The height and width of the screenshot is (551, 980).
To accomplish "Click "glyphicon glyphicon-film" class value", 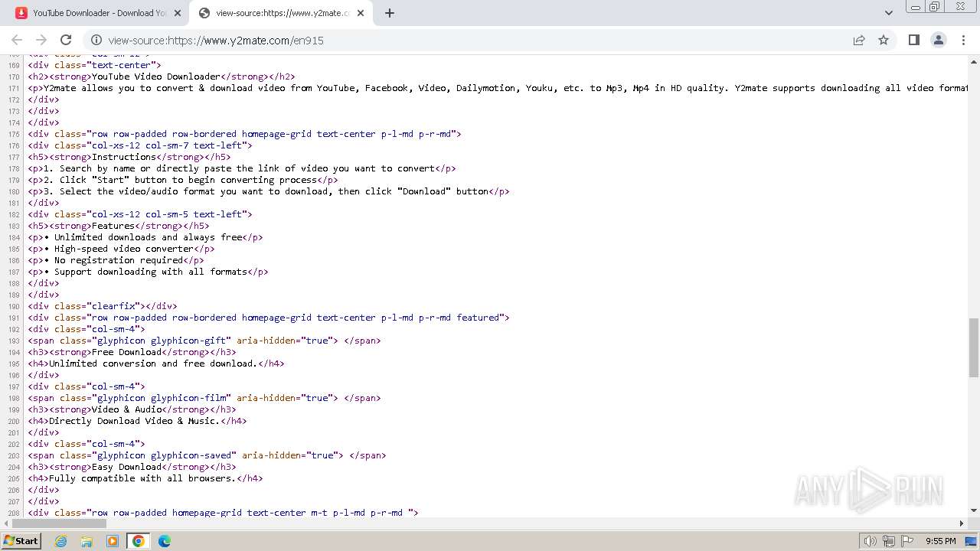I will 162,398.
